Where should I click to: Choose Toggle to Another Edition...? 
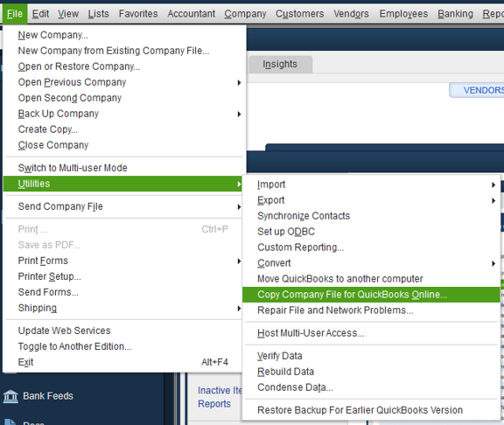pos(123,346)
